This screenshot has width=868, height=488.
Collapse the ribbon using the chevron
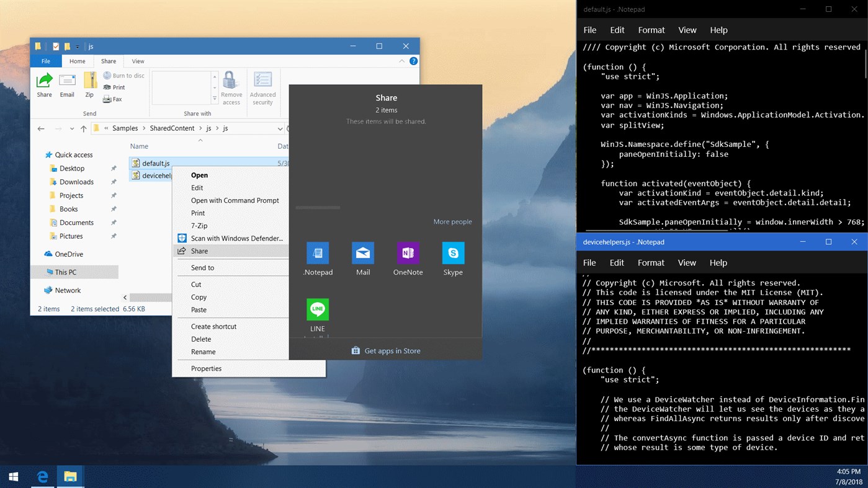click(x=401, y=61)
